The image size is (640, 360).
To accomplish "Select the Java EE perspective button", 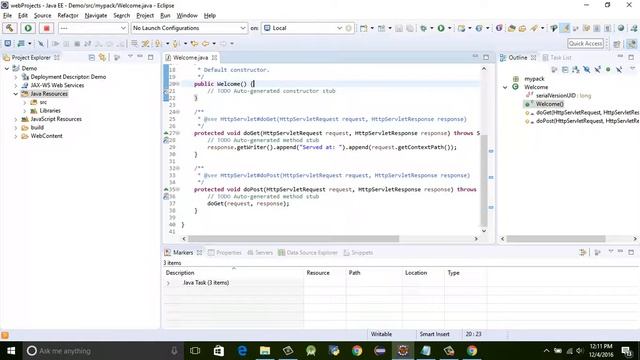I will coord(631,44).
